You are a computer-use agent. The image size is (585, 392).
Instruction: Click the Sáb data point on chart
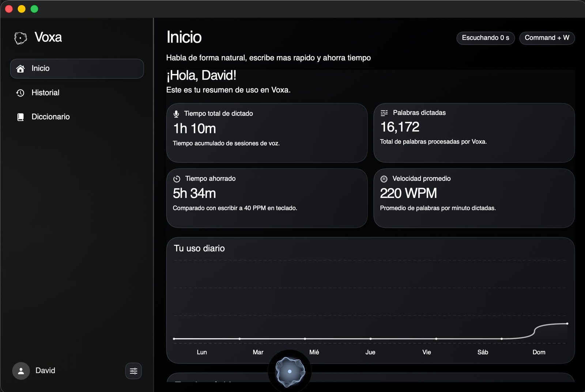pyautogui.click(x=502, y=339)
